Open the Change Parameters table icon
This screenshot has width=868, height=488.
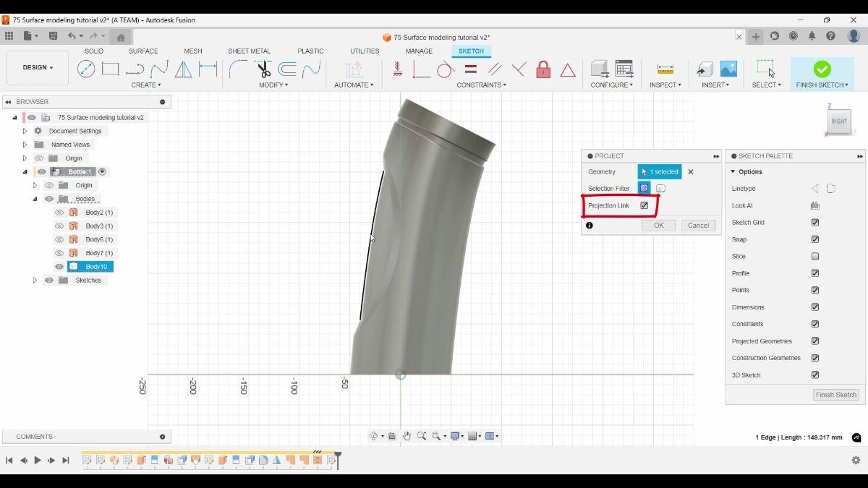click(624, 69)
